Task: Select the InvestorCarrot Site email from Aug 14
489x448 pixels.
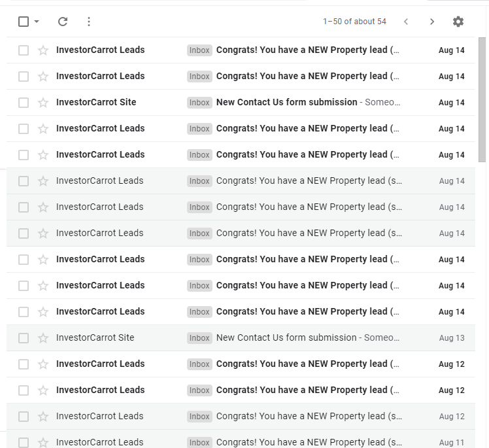Action: [x=24, y=102]
